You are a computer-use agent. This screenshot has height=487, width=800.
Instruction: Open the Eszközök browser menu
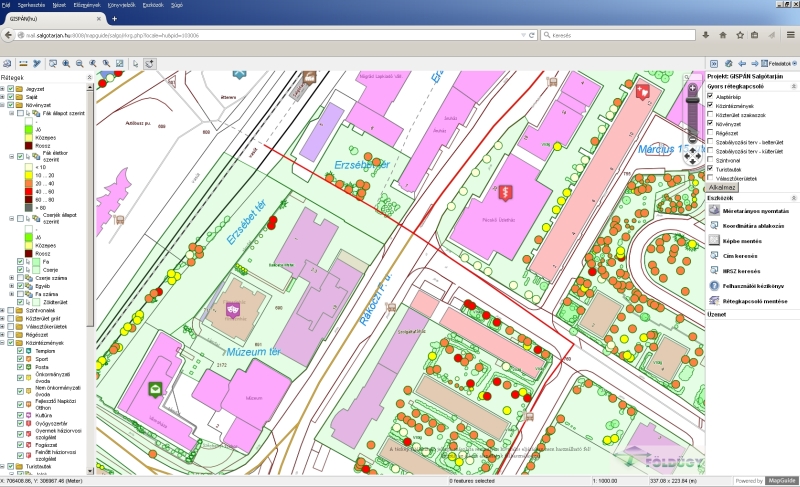tap(153, 4)
